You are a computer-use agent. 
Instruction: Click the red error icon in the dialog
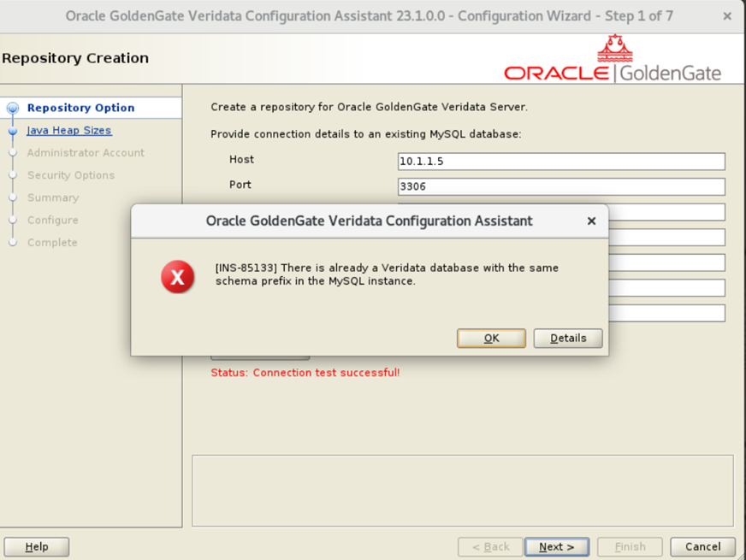click(177, 276)
